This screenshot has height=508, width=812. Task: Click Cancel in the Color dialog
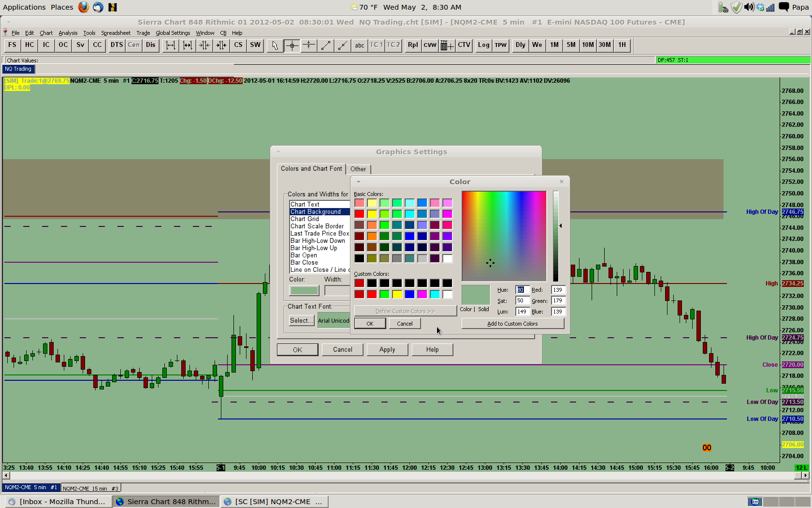[x=405, y=324]
